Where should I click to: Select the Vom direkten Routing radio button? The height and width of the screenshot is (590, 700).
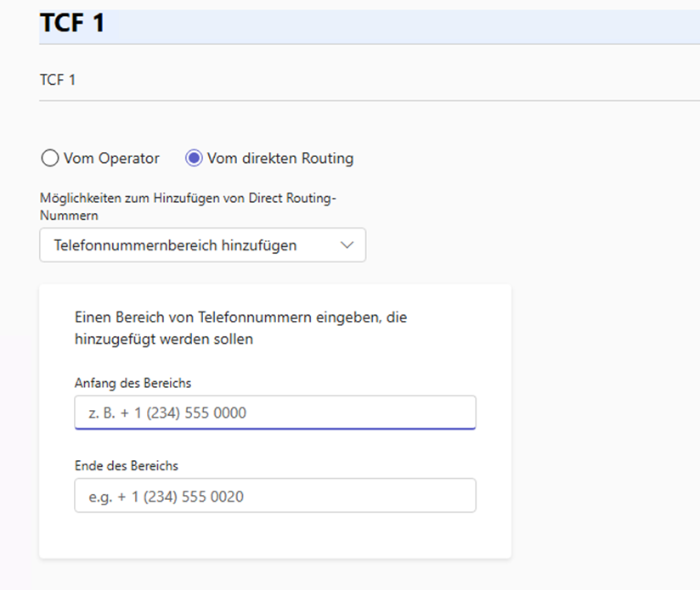click(x=194, y=158)
